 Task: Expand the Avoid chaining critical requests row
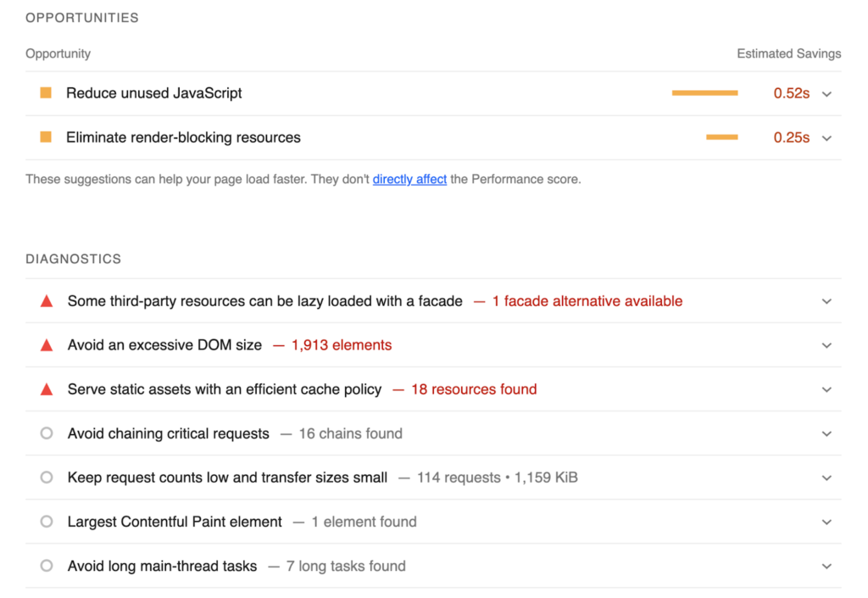pos(826,433)
